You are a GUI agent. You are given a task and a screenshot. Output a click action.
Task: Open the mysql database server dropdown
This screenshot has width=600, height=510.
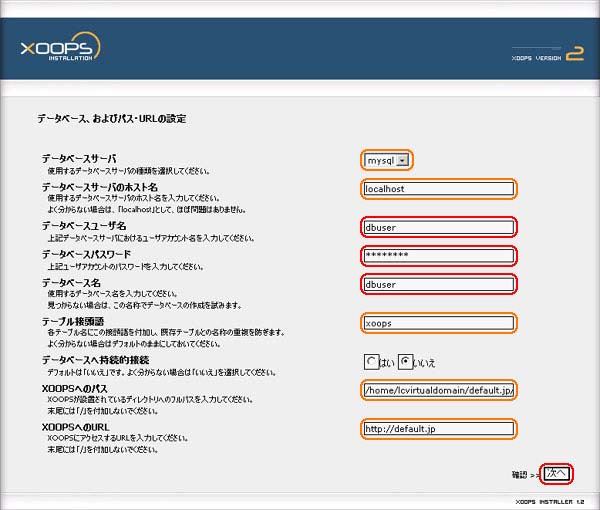tap(386, 160)
